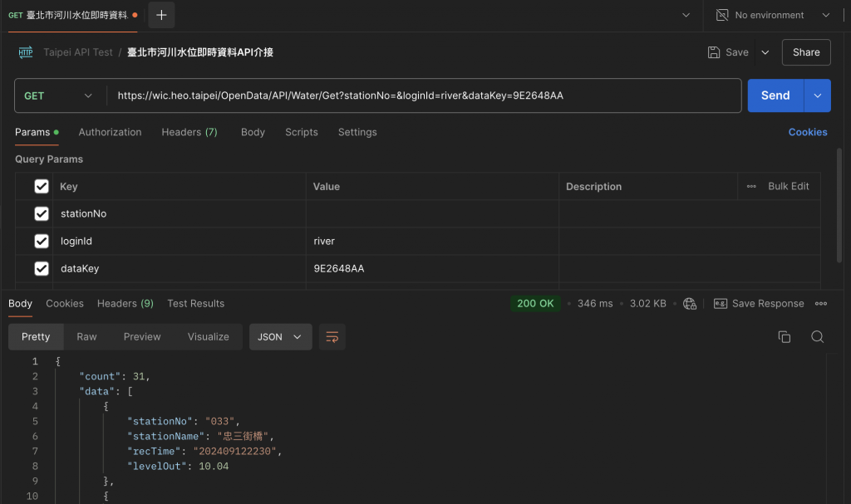Click the HTTP request type icon
This screenshot has width=851, height=504.
[26, 52]
